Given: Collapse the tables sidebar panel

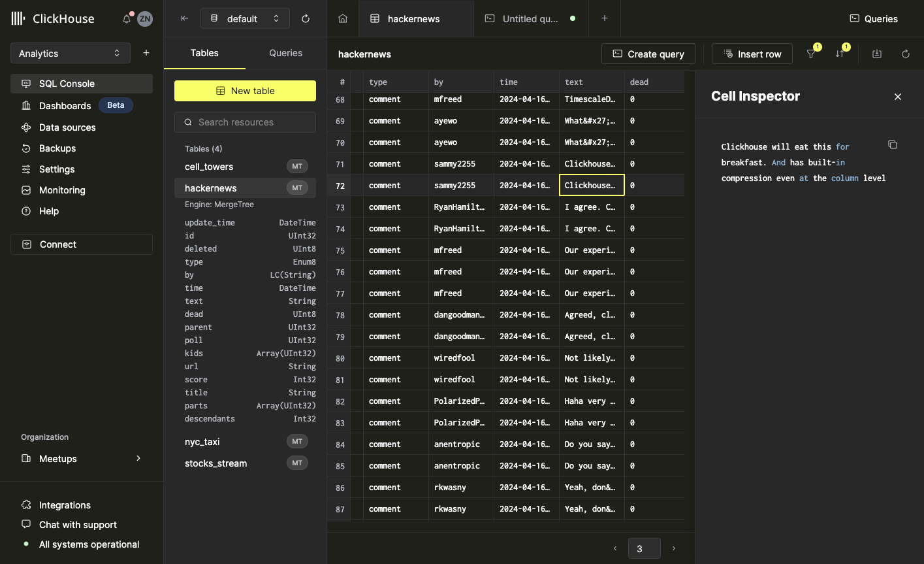Looking at the screenshot, I should pyautogui.click(x=185, y=18).
